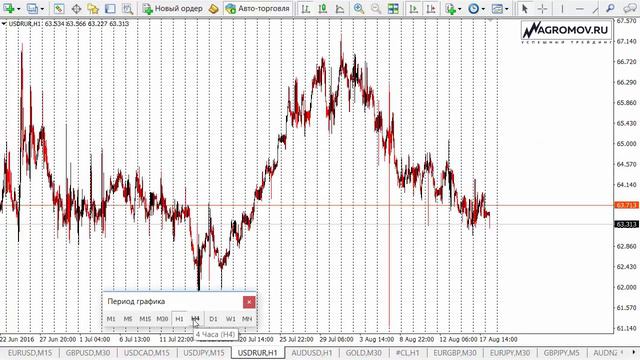Viewport: 640px width, 360px height.
Task: Tile chart windows with grid icon
Action: pos(393,8)
